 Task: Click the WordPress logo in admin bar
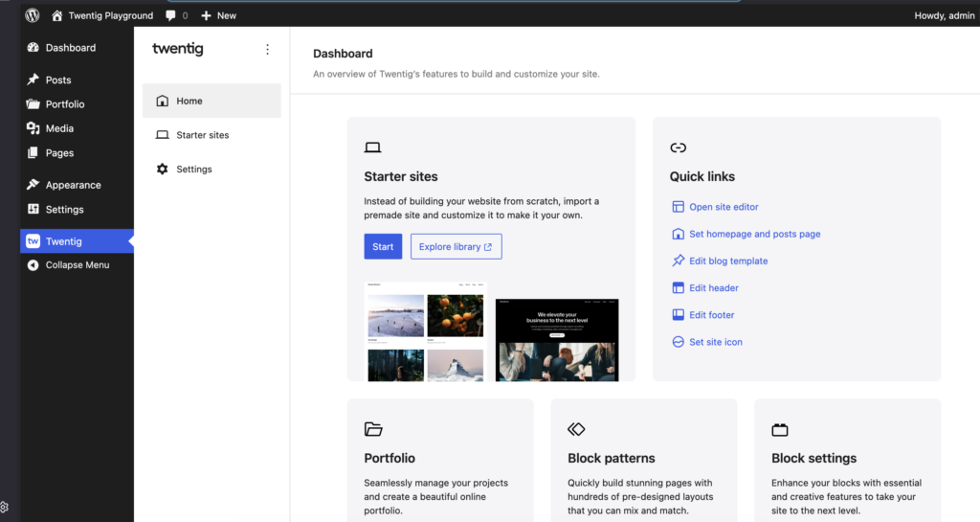[33, 15]
